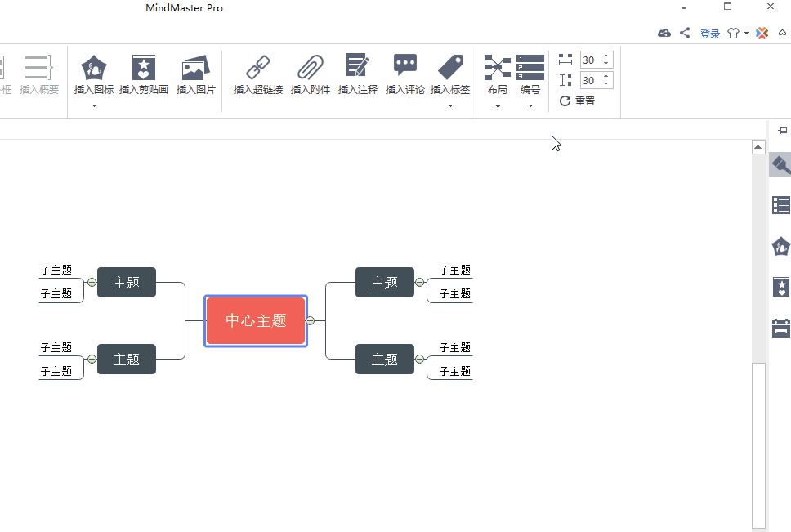Open the clipart side panel
791x532 pixels.
[781, 287]
